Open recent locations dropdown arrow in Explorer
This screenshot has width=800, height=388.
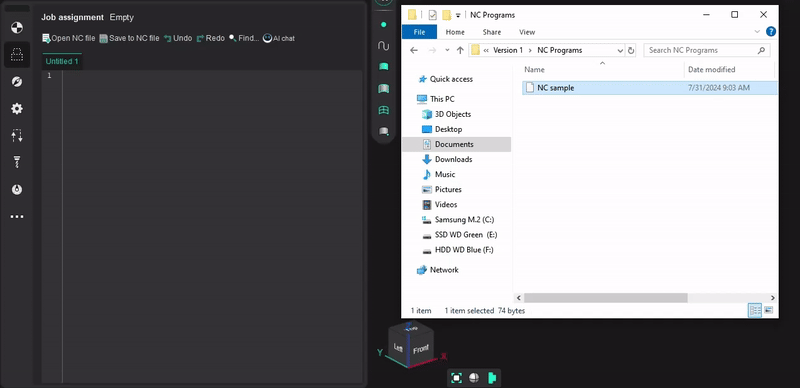point(447,51)
